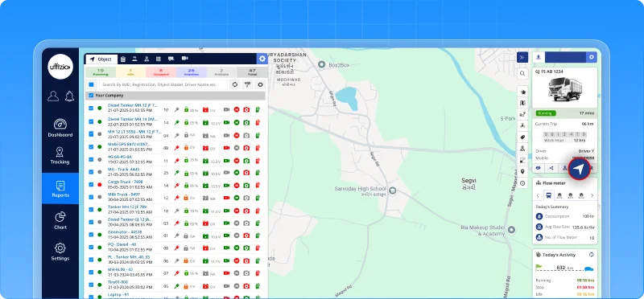Click the truck image for GJ 15 AB 1234
644x299 pixels.
click(565, 88)
